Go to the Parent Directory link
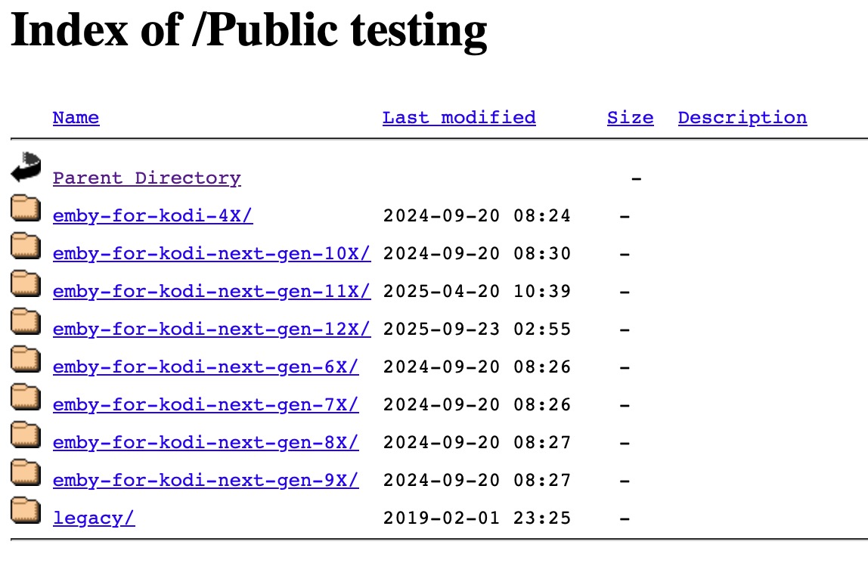The image size is (868, 588). coord(147,178)
